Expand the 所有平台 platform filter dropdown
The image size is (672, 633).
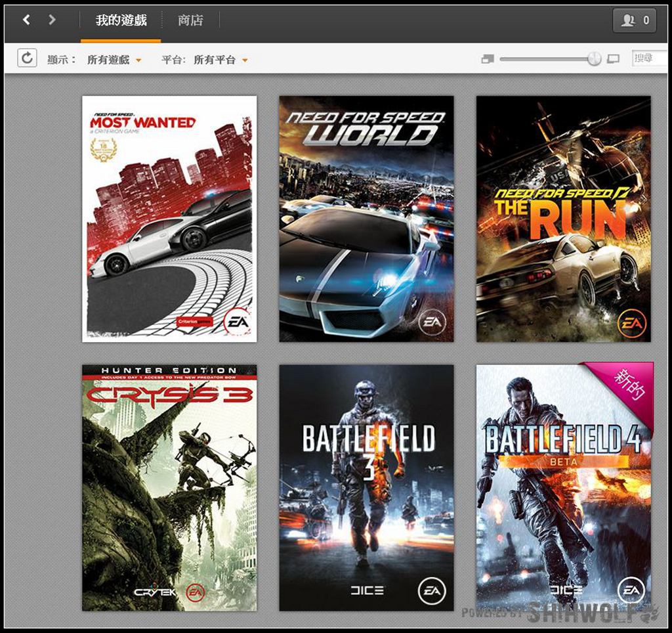click(220, 60)
